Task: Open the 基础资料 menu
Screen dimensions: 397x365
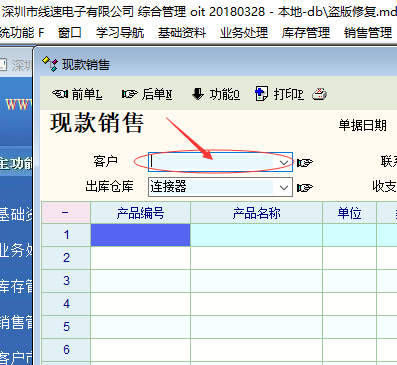Action: click(x=182, y=33)
